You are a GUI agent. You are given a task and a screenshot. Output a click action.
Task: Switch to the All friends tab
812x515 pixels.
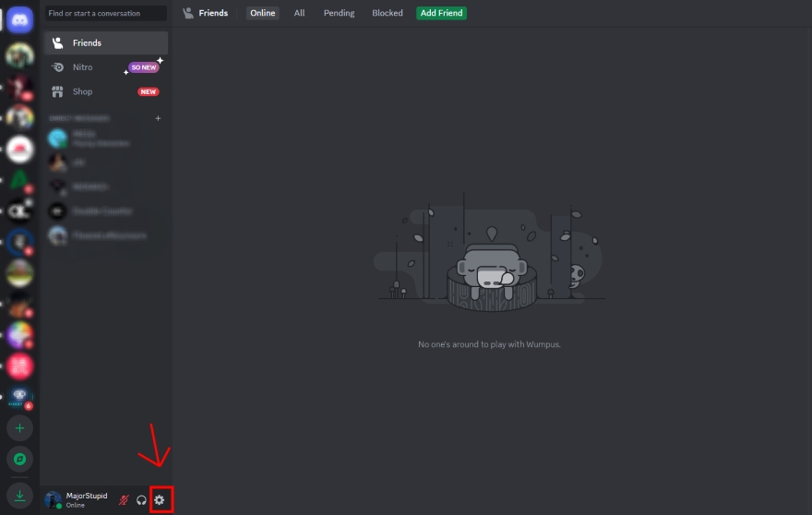[299, 13]
